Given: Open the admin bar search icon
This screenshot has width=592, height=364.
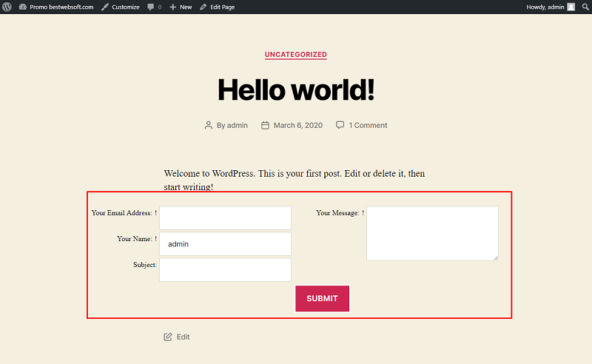Looking at the screenshot, I should click(x=585, y=7).
